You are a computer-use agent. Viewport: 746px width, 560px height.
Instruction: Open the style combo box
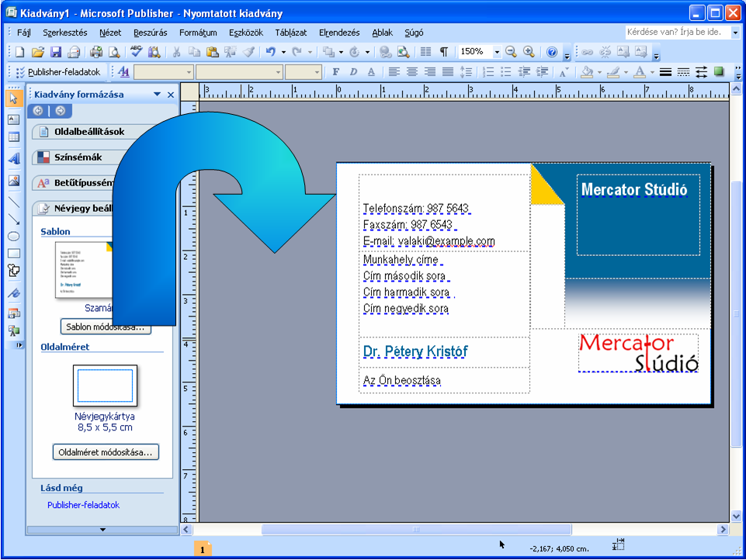(x=164, y=72)
